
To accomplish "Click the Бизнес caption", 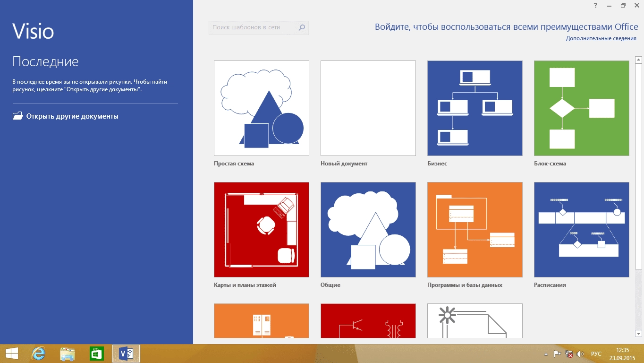I will coord(437,164).
